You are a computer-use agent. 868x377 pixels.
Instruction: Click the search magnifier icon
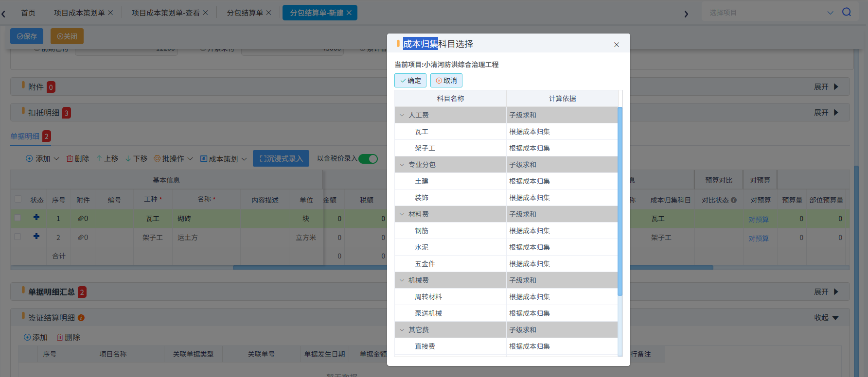pyautogui.click(x=847, y=12)
